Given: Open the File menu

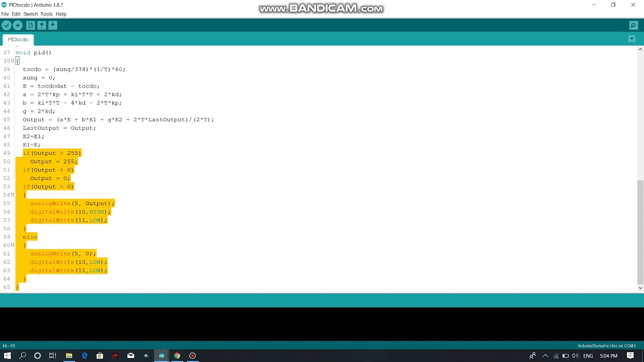Looking at the screenshot, I should (5, 14).
